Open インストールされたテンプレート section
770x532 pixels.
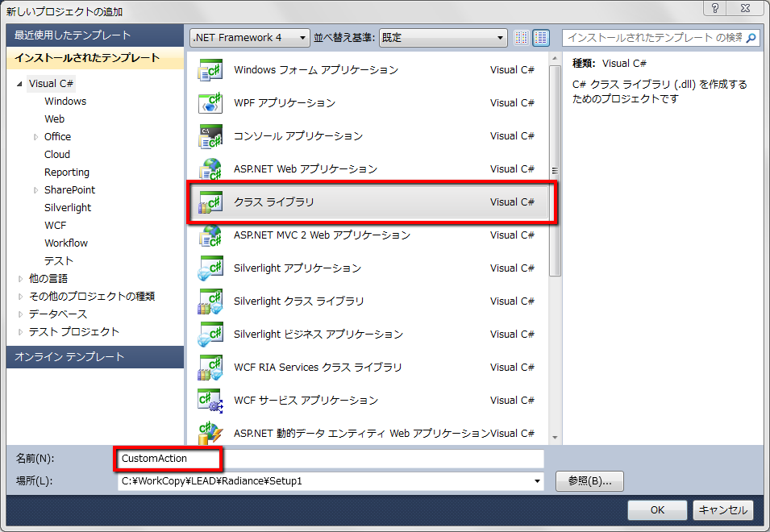click(x=95, y=58)
